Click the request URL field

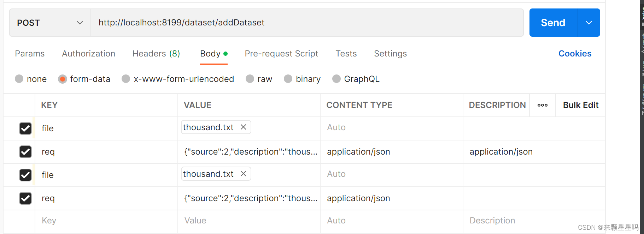pyautogui.click(x=307, y=23)
